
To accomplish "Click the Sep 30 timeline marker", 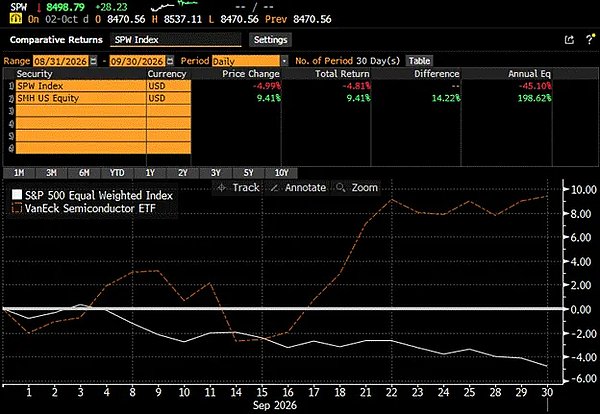I will click(547, 392).
